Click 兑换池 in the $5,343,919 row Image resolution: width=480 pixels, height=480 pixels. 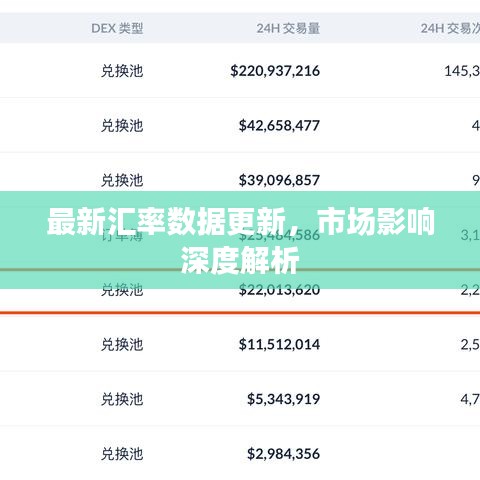[x=122, y=399]
